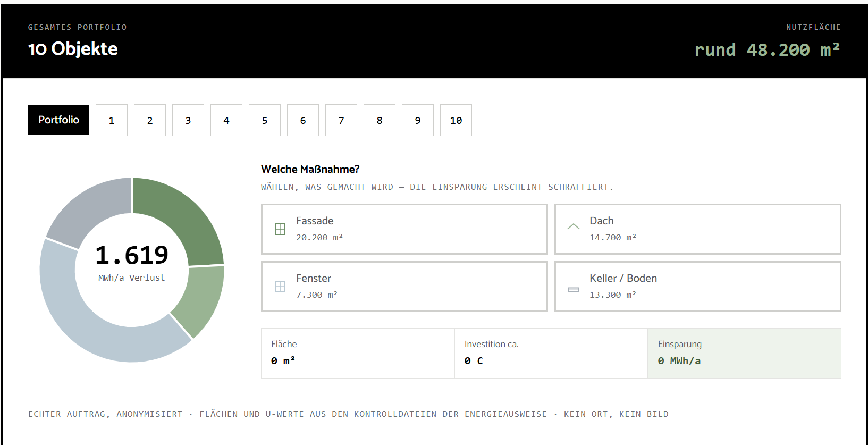Open object tab 2
The height and width of the screenshot is (445, 868).
click(150, 120)
